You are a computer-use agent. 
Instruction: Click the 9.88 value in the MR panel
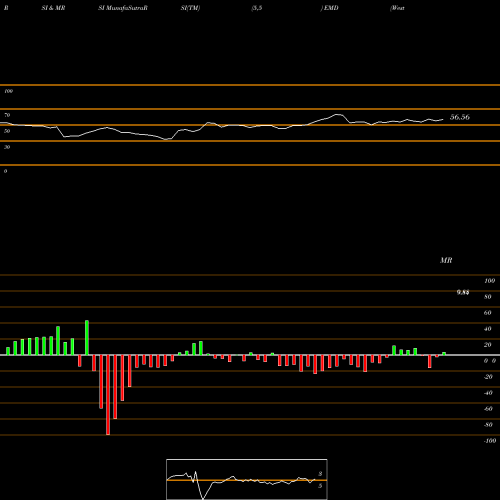click(463, 292)
